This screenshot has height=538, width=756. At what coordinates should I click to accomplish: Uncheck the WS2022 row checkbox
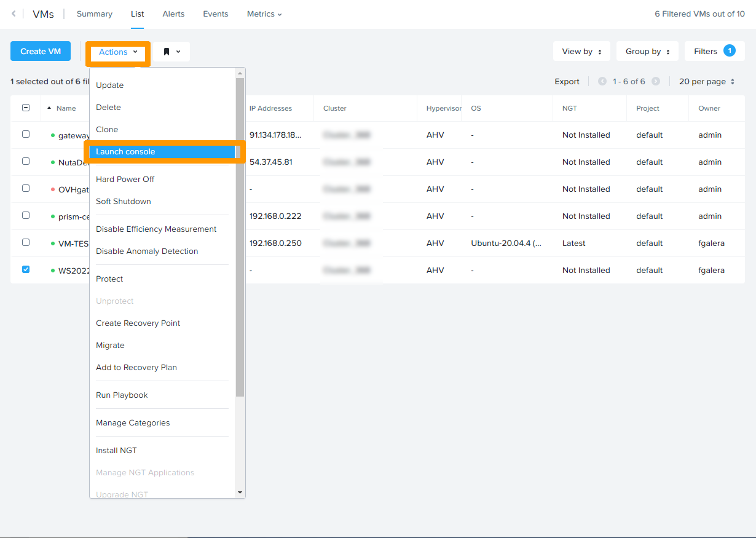click(x=26, y=269)
